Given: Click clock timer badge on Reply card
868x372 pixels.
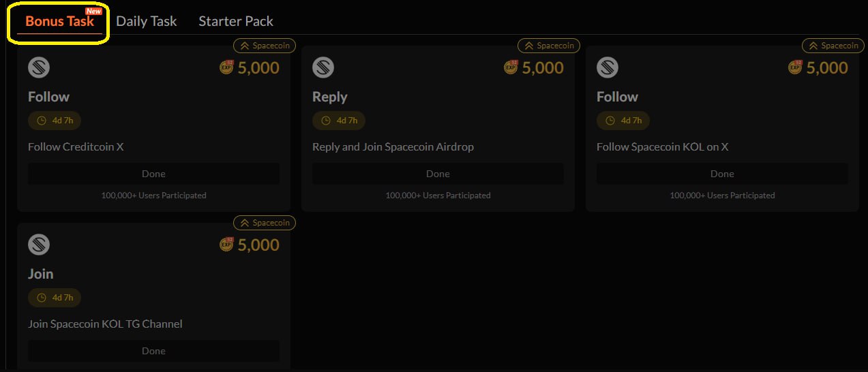Looking at the screenshot, I should coord(339,121).
